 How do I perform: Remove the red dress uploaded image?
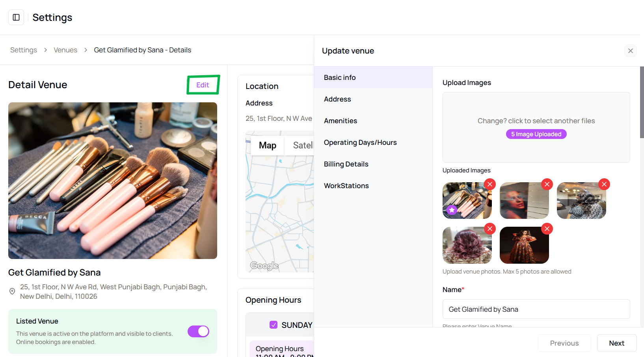tap(547, 229)
